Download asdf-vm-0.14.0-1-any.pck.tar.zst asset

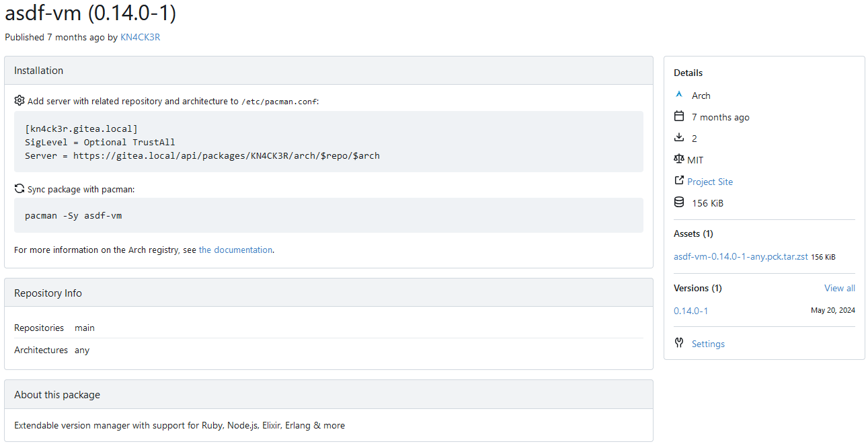click(x=741, y=256)
